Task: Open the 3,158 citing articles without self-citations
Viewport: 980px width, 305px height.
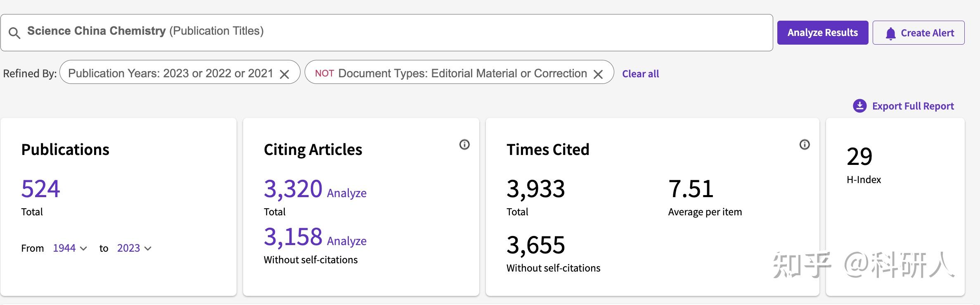Action: 293,237
